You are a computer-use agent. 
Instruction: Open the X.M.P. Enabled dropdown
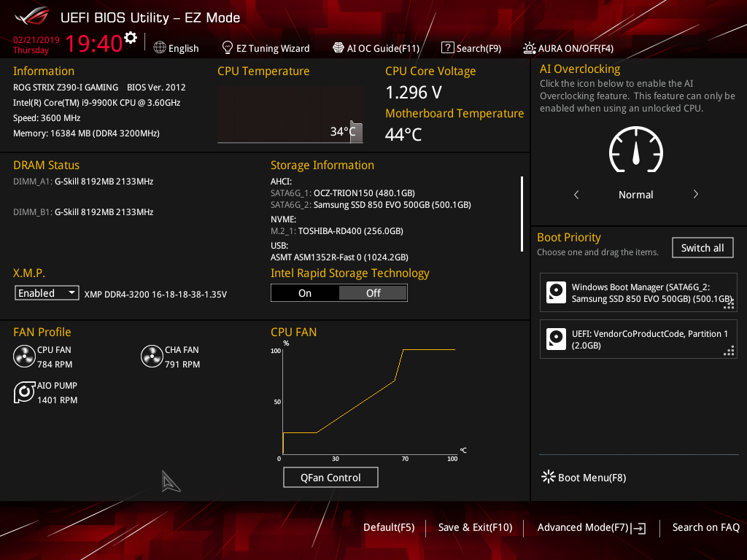[47, 293]
